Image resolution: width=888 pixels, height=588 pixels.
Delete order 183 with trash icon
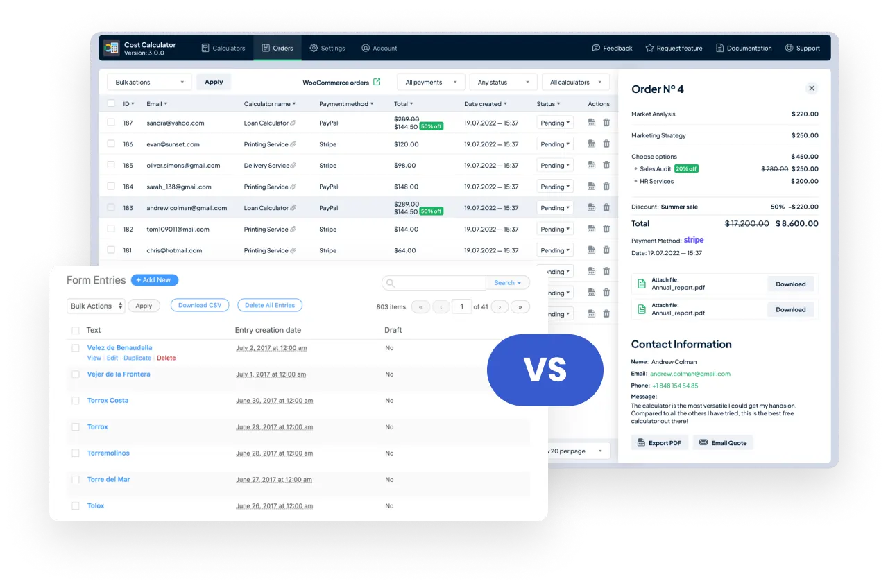pyautogui.click(x=606, y=207)
